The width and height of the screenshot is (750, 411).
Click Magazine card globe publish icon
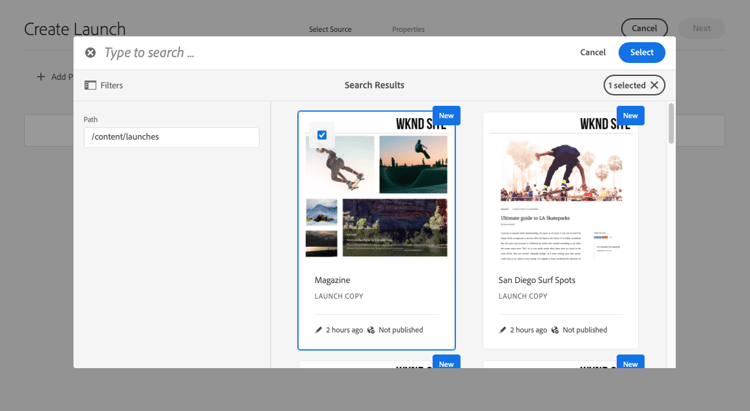[x=371, y=330]
